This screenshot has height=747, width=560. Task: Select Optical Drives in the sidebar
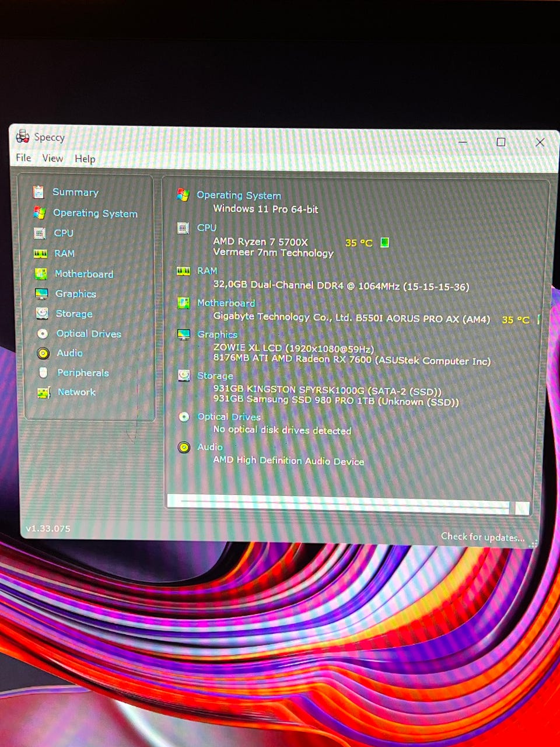click(89, 333)
